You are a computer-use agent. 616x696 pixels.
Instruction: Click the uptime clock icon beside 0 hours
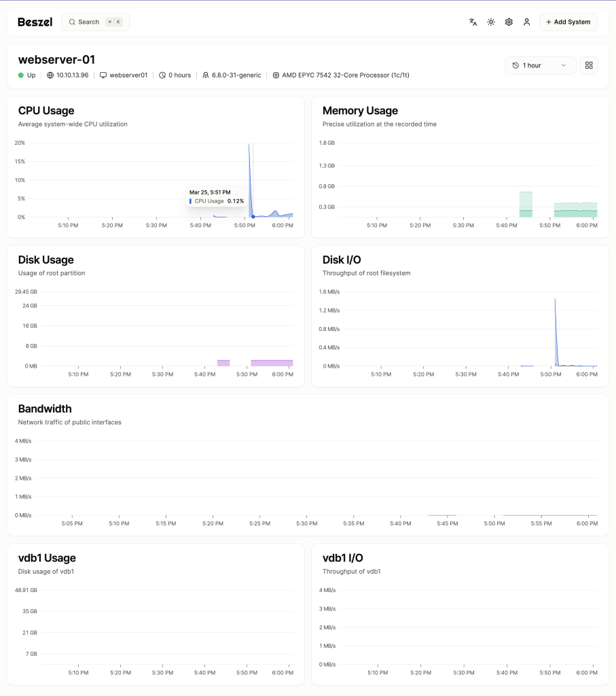(x=162, y=75)
